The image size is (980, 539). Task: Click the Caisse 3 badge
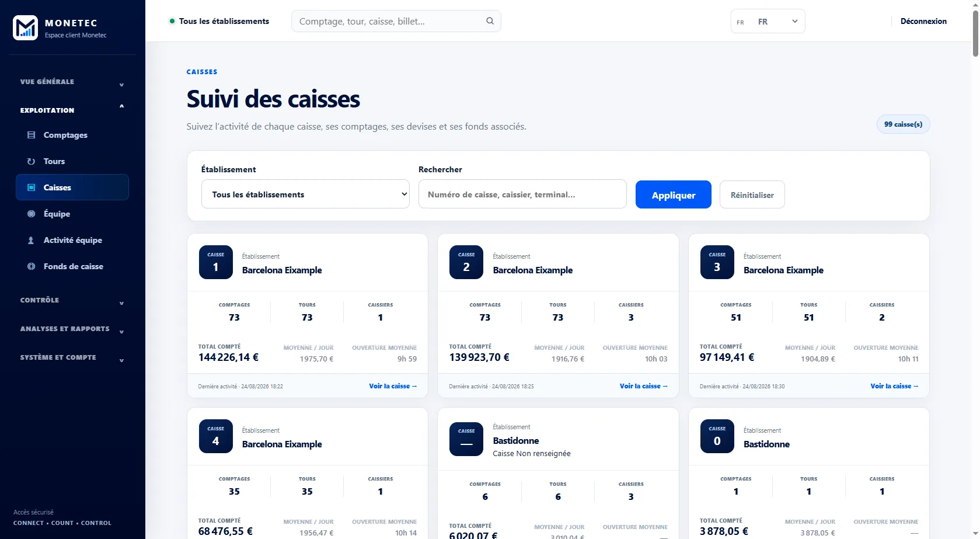pos(717,262)
